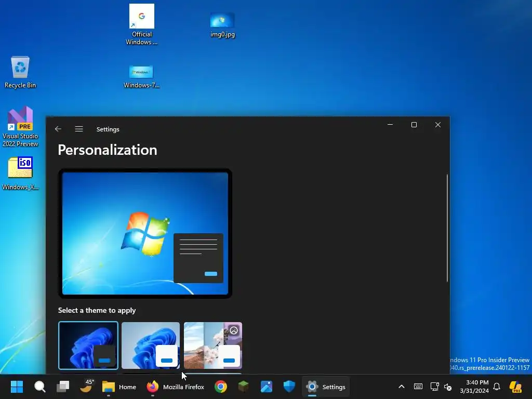Viewport: 532px width, 399px height.
Task: Close the Settings window
Action: (438, 125)
